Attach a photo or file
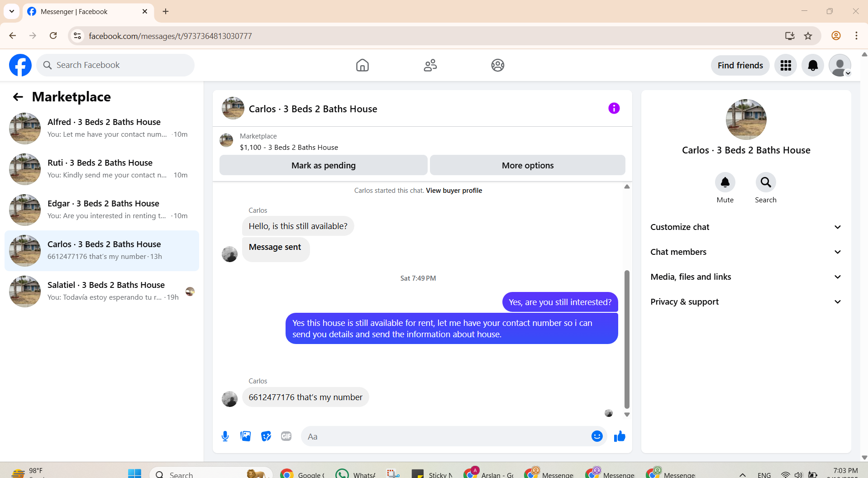Screen dimensions: 868x478 point(246,436)
